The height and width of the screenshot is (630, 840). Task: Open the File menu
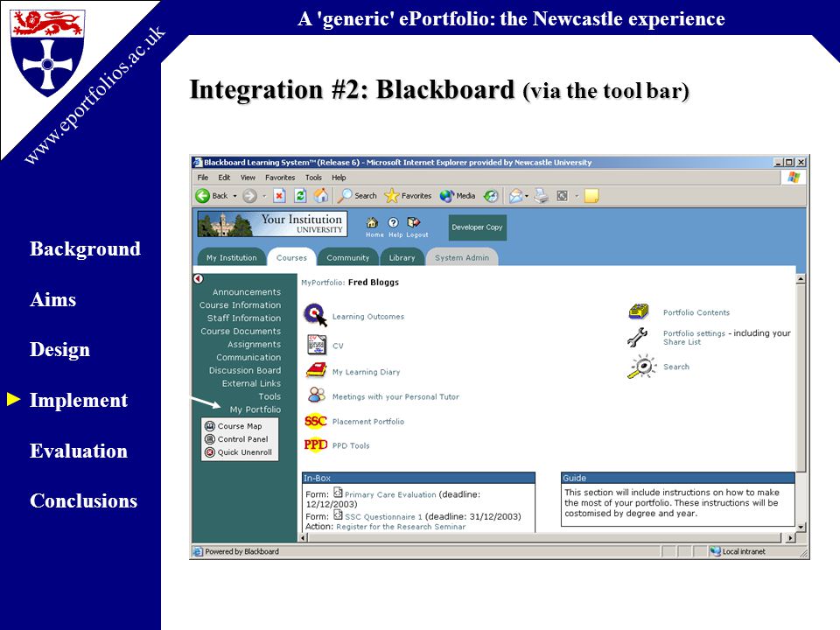coord(203,178)
